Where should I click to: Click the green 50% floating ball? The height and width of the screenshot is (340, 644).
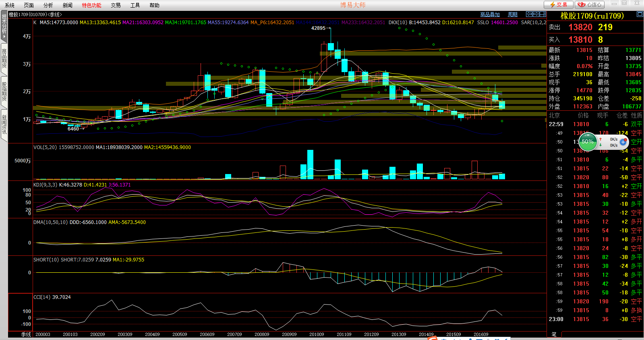[588, 142]
